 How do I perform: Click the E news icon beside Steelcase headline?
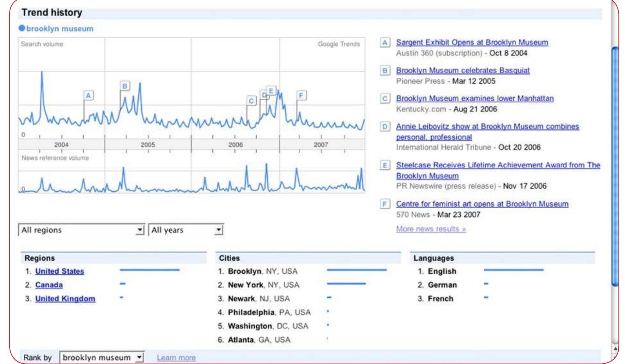pos(385,165)
